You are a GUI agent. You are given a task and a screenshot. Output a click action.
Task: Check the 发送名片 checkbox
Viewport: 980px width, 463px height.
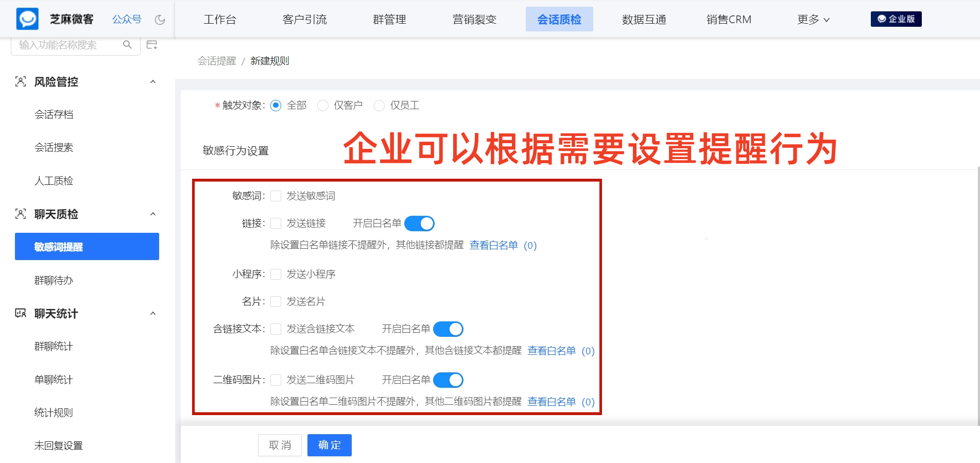(x=276, y=301)
